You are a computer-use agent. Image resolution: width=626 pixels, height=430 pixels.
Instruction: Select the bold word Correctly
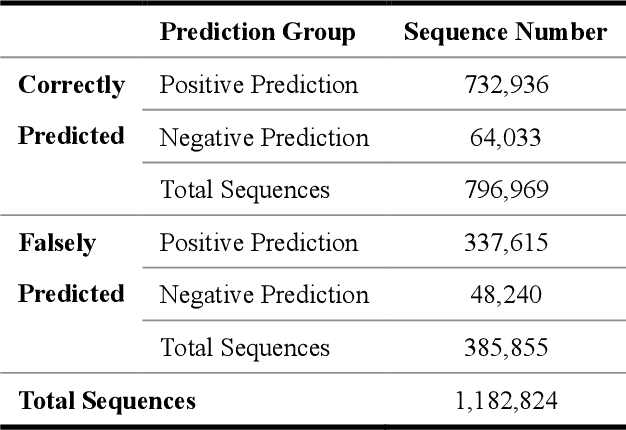click(71, 85)
